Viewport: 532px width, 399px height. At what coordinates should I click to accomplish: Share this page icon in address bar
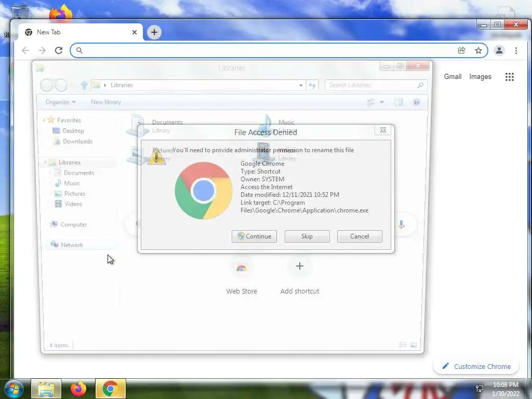coord(461,50)
